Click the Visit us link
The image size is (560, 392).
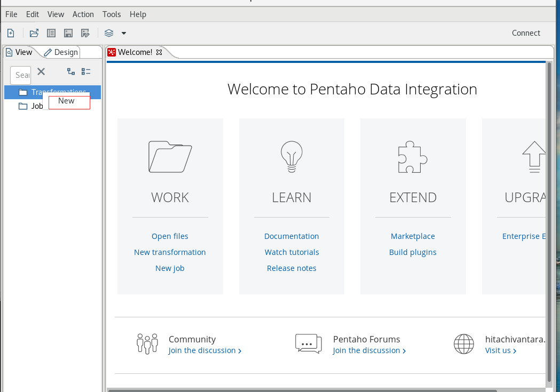pos(500,350)
